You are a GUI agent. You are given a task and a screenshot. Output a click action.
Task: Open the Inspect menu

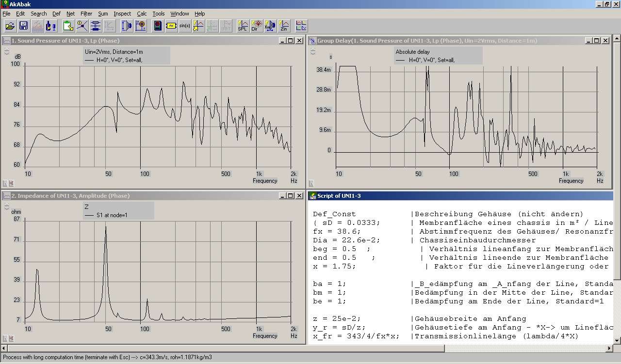pyautogui.click(x=122, y=14)
